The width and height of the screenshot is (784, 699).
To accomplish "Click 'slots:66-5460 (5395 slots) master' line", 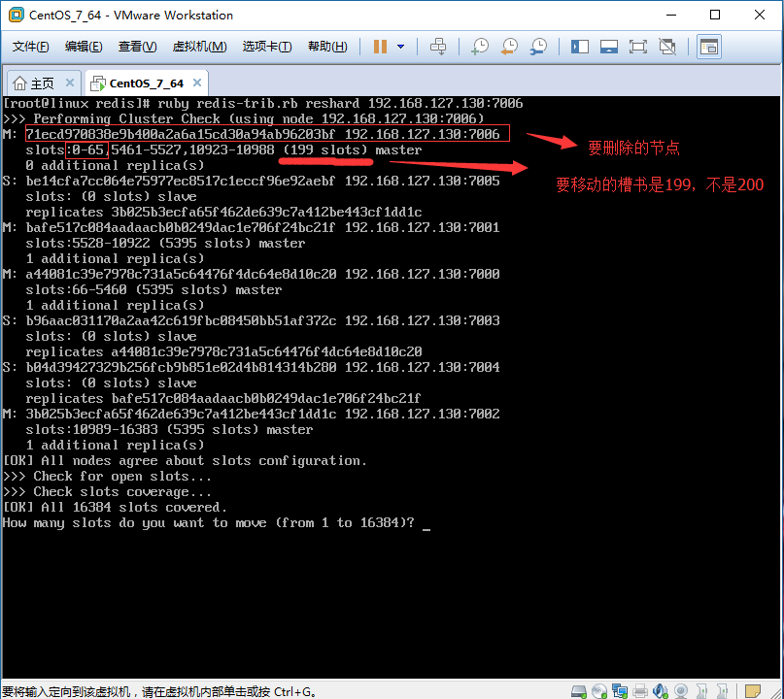I will [154, 289].
